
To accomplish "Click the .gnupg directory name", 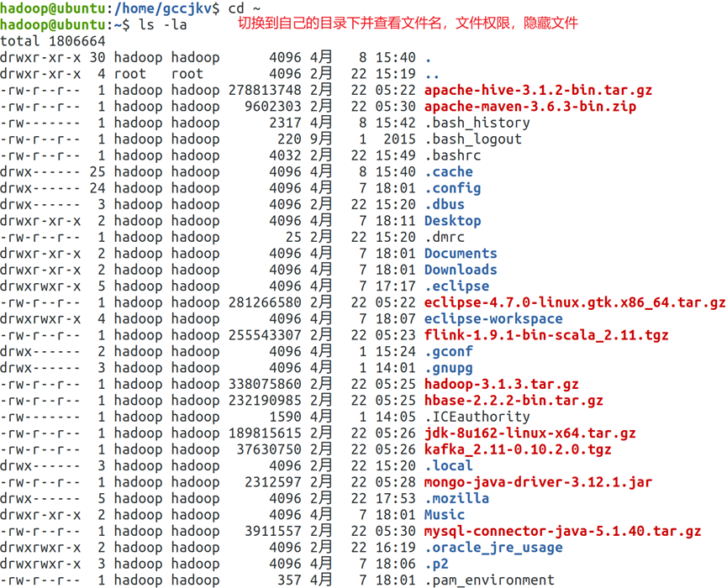I will 448,368.
